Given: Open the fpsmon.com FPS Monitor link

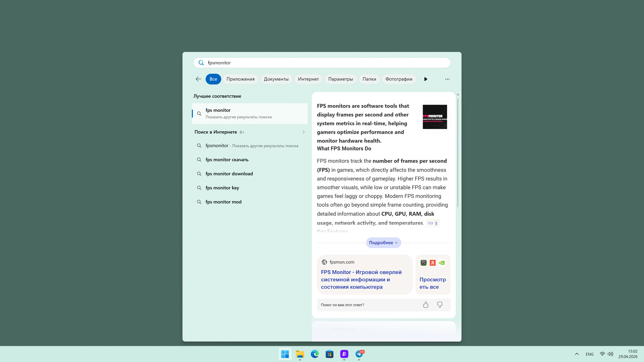Looking at the screenshot, I should (361, 280).
